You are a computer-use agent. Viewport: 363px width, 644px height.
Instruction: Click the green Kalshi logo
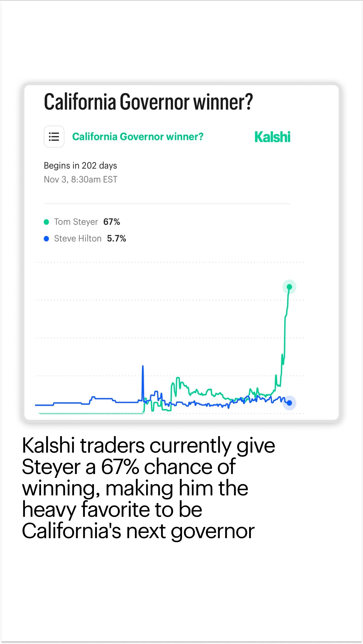(x=272, y=137)
